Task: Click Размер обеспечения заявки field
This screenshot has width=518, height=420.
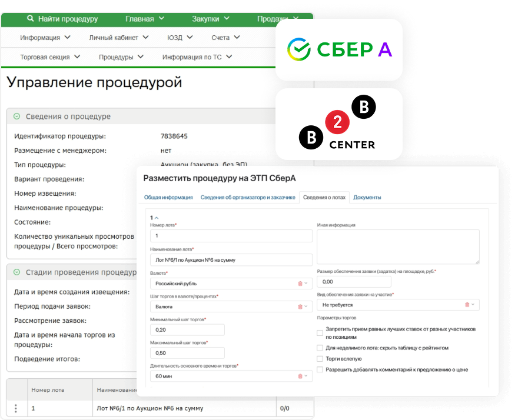Action: [354, 282]
